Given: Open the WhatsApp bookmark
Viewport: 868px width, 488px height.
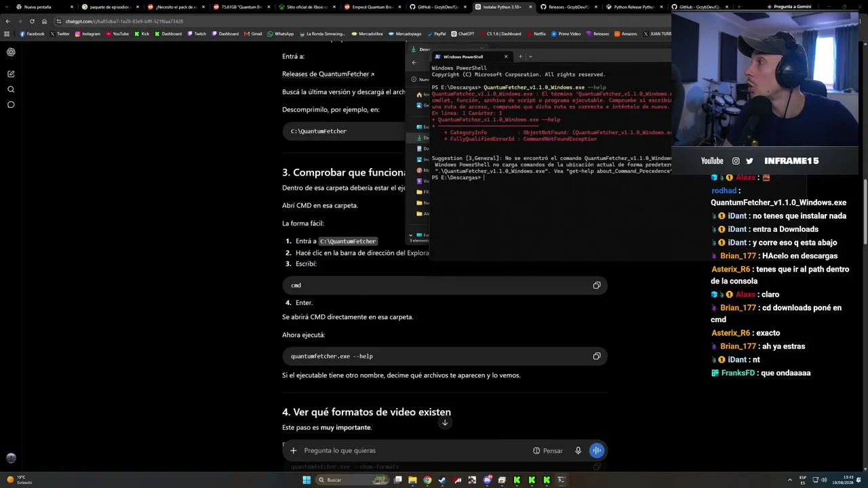Looking at the screenshot, I should 281,33.
